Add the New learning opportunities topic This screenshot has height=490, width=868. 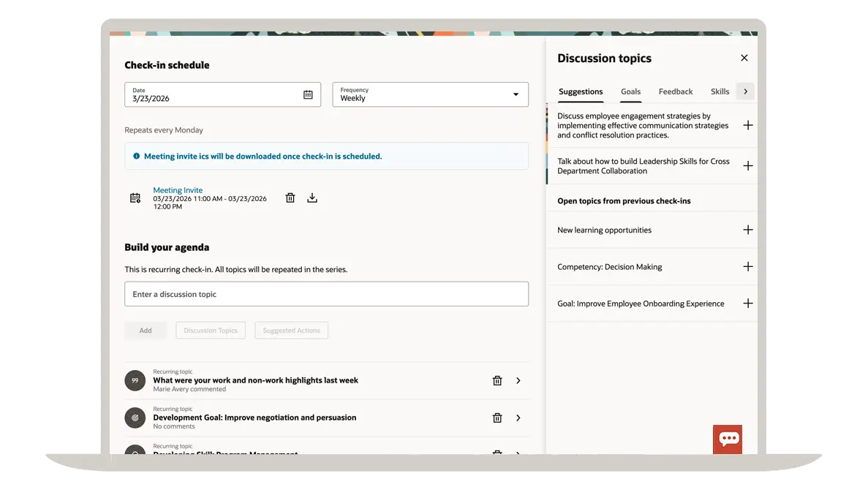pyautogui.click(x=747, y=230)
